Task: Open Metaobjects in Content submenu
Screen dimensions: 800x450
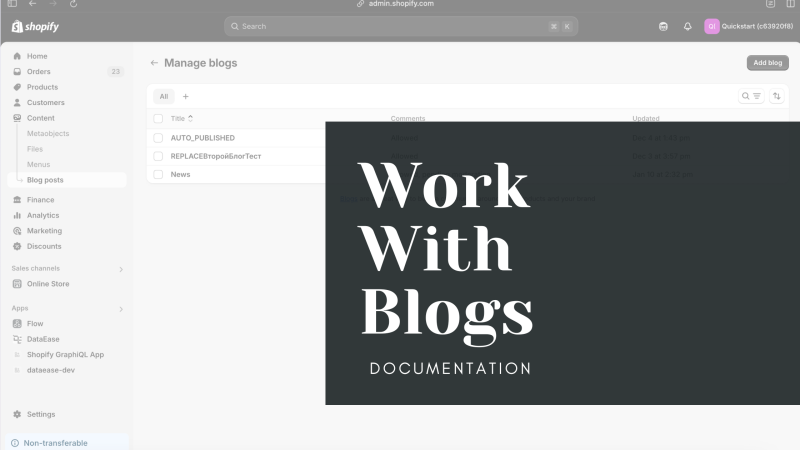Action: [x=48, y=134]
